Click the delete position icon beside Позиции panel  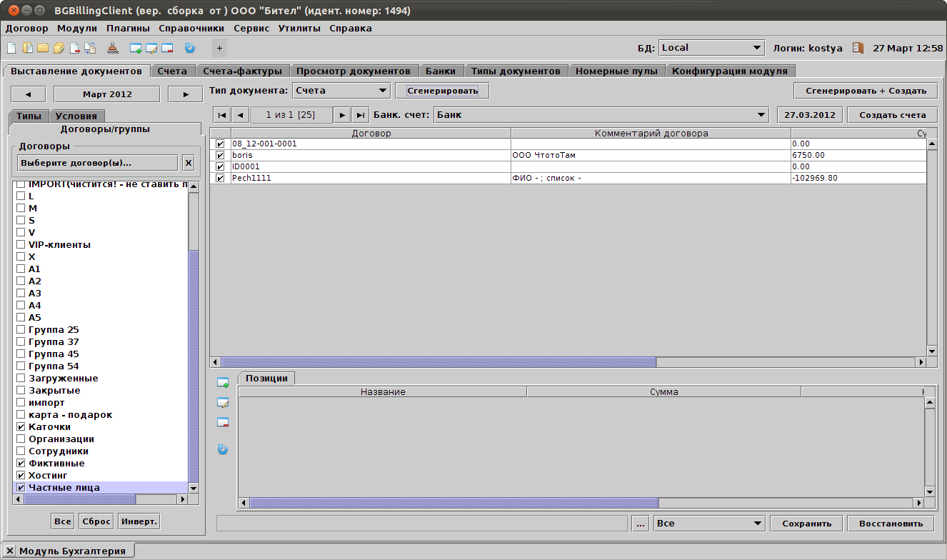(223, 422)
